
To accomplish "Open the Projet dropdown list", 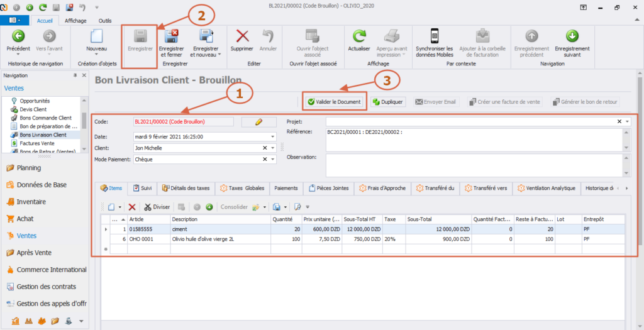I will [627, 121].
